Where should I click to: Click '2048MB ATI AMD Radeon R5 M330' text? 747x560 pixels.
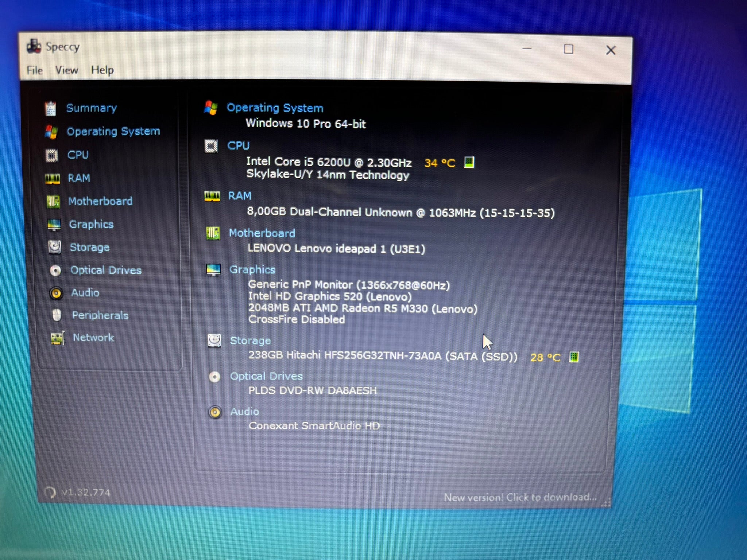(339, 308)
